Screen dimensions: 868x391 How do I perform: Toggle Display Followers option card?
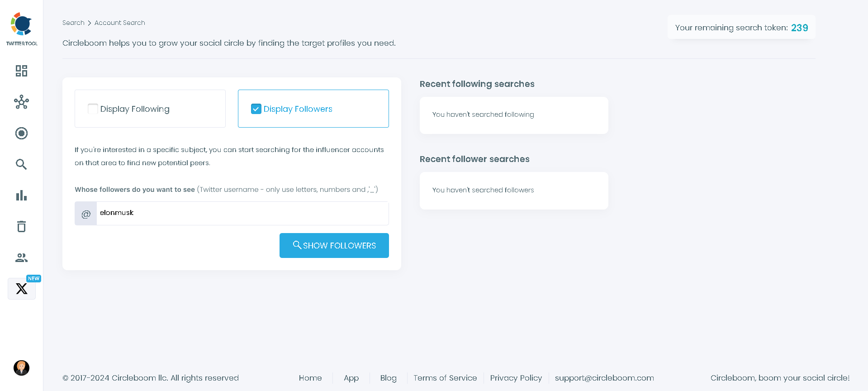(313, 109)
